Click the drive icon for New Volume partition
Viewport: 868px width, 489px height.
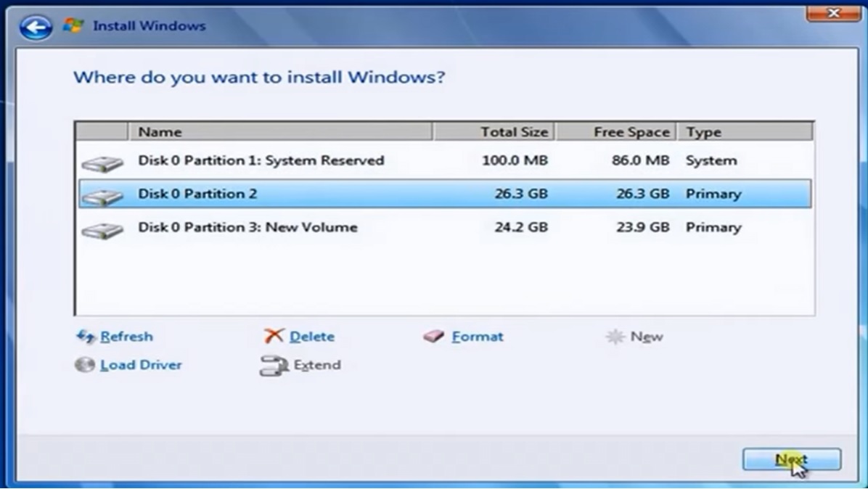[x=102, y=230]
